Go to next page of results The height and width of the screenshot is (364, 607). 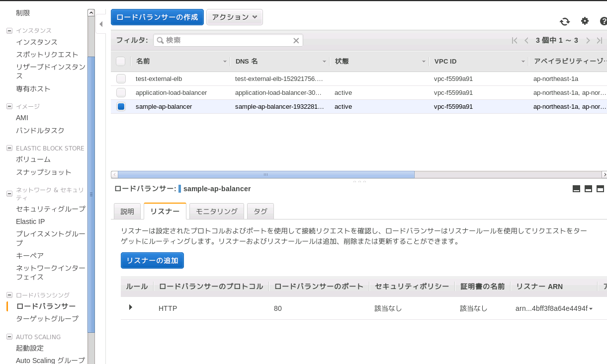[x=588, y=41]
